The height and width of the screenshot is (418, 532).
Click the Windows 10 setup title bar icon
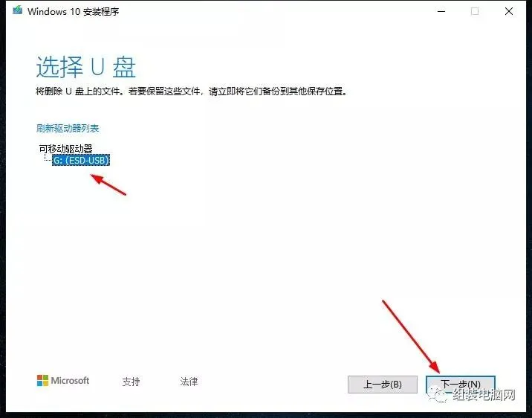click(x=17, y=10)
